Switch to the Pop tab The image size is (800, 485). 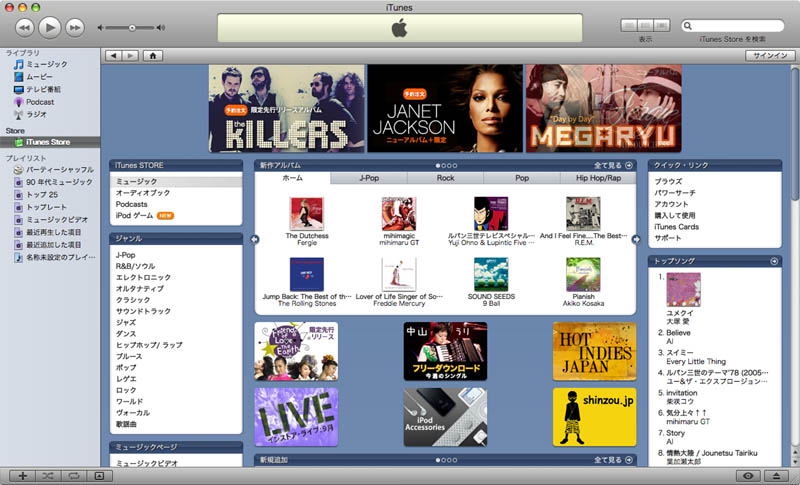point(522,178)
